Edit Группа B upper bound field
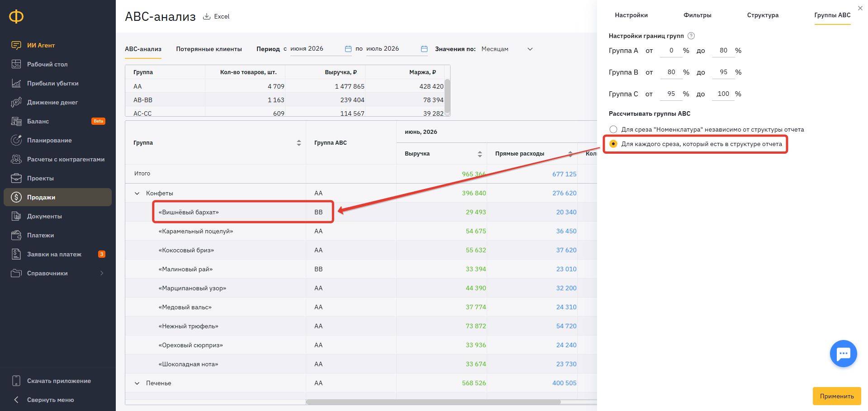 tap(723, 72)
